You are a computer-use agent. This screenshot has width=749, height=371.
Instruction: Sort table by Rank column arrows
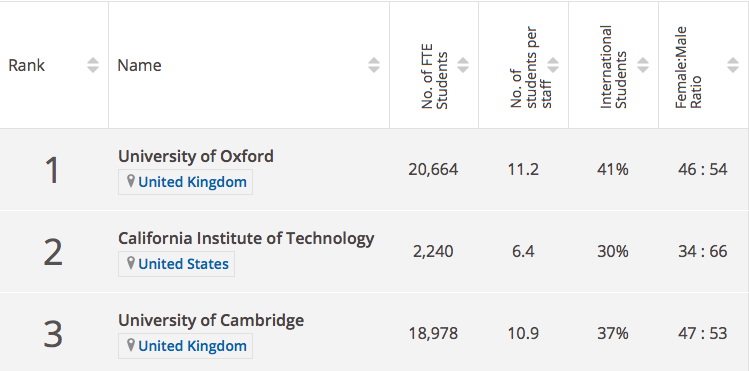pos(93,65)
